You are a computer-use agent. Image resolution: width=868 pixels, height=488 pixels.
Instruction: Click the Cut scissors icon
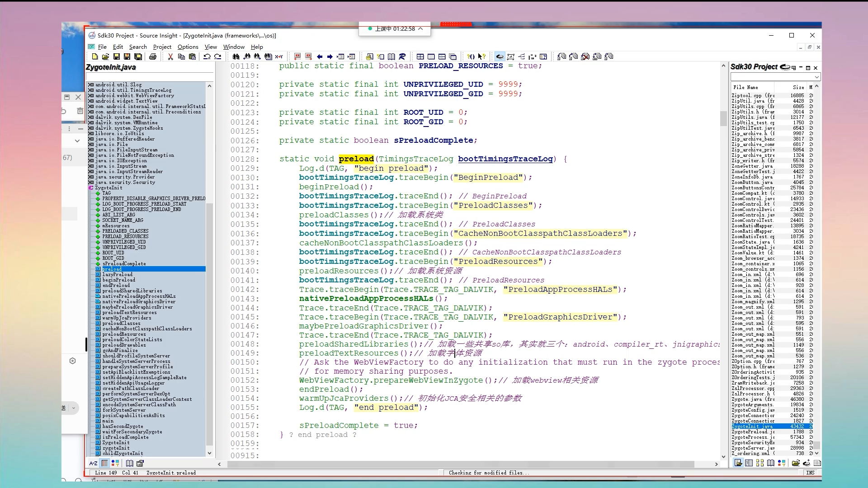coord(170,56)
